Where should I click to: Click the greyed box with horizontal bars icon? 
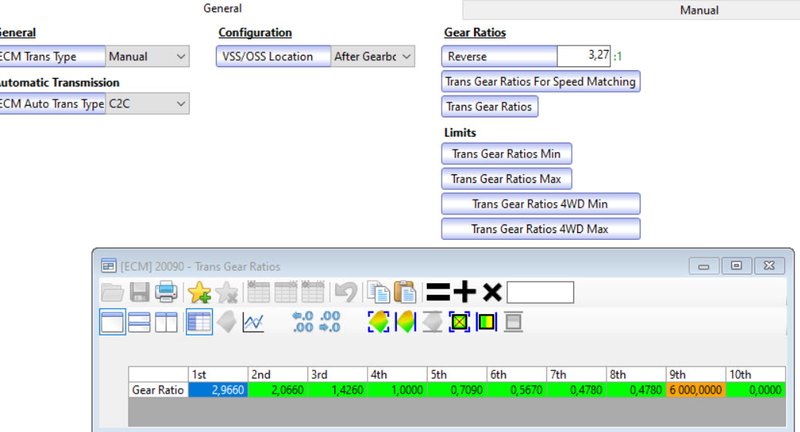coord(513,322)
